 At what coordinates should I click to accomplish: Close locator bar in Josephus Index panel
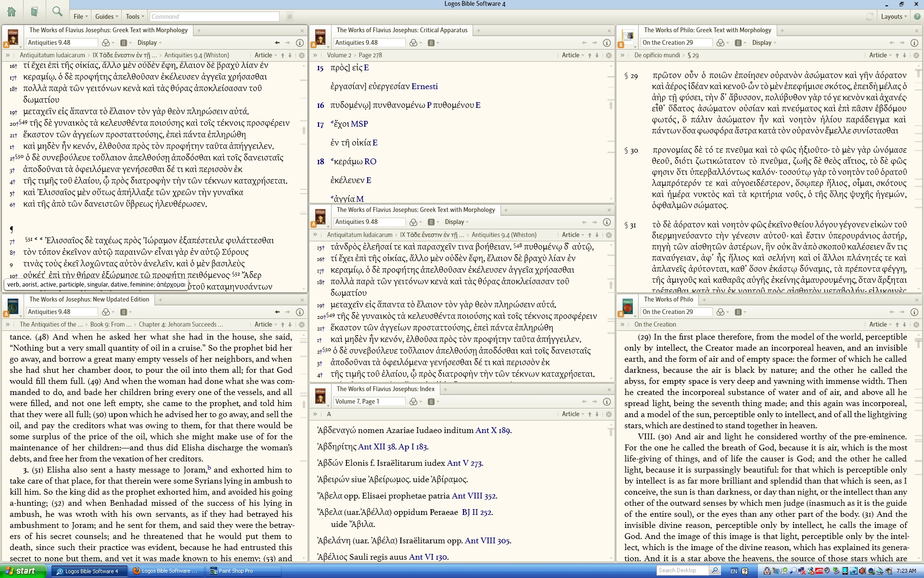click(x=609, y=414)
